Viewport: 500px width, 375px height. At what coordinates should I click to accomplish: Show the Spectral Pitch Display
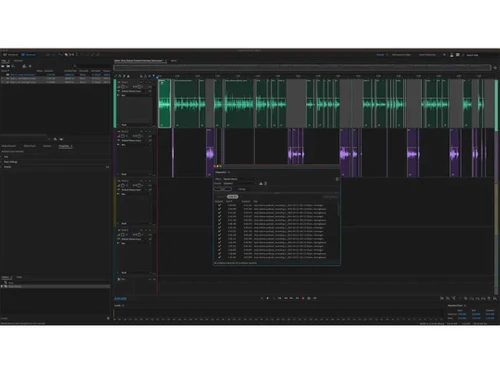click(53, 55)
